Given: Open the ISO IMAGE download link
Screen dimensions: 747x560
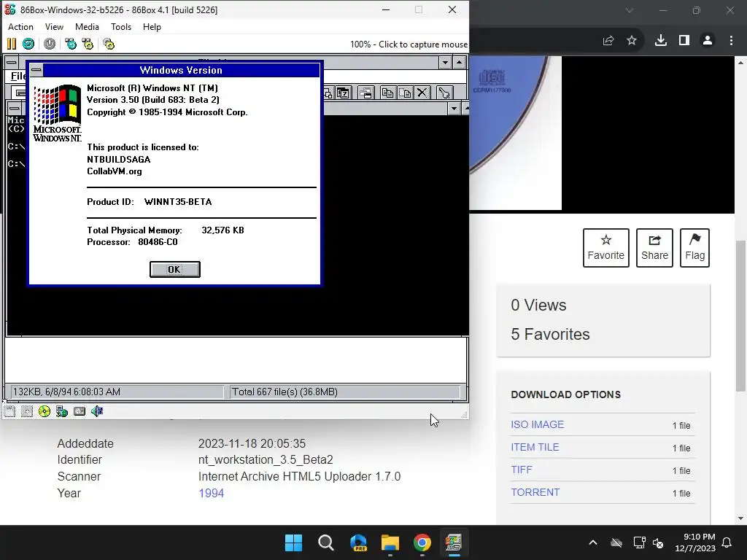Looking at the screenshot, I should coord(538,424).
